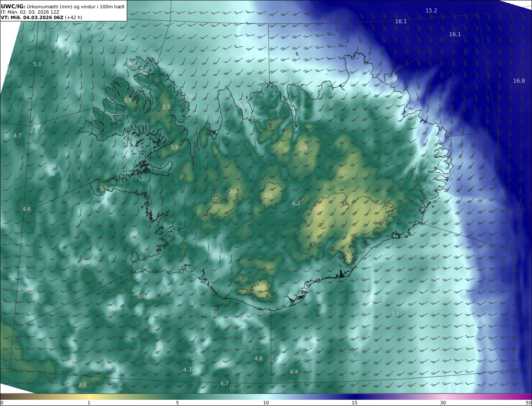Viewport: 532px width, 406px height.
Task: Click the colorbar tick label "50"
Action: click(x=529, y=403)
